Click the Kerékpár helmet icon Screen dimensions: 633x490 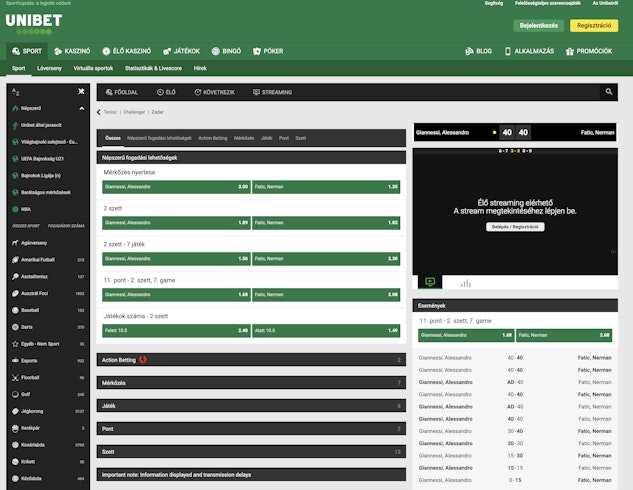[x=15, y=428]
